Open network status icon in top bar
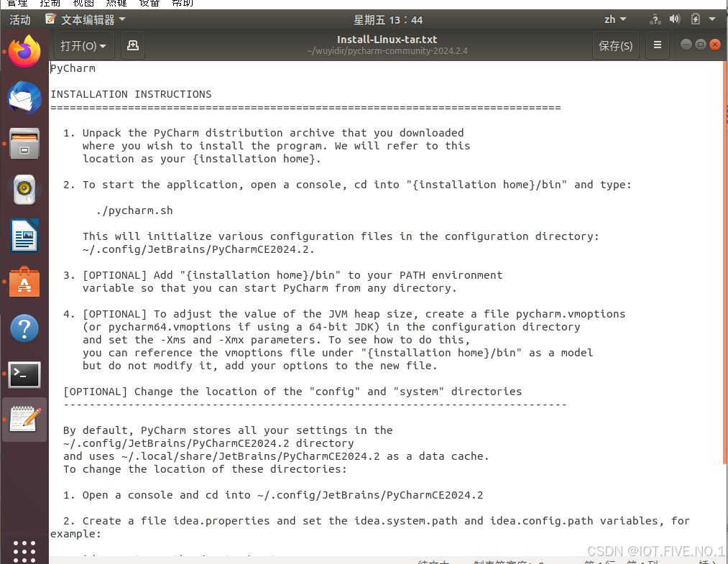728x564 pixels. (x=655, y=19)
